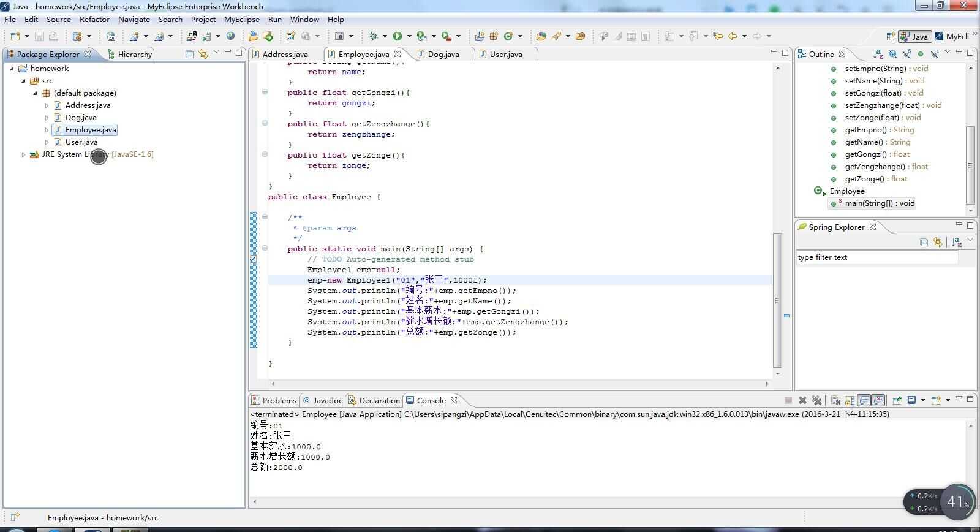Expand the Address.java tree node
Viewport: 980px width, 532px height.
click(x=47, y=105)
